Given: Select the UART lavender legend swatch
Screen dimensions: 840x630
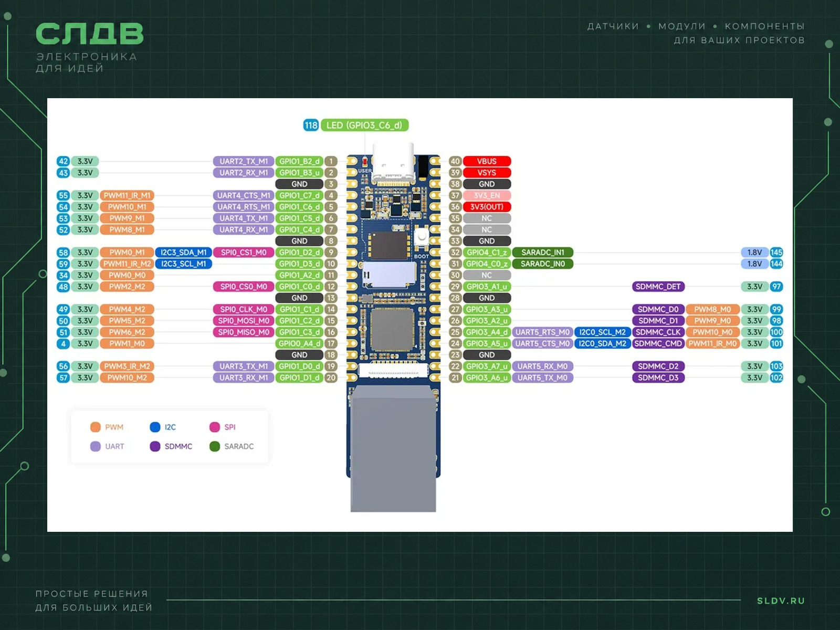Looking at the screenshot, I should pos(95,446).
